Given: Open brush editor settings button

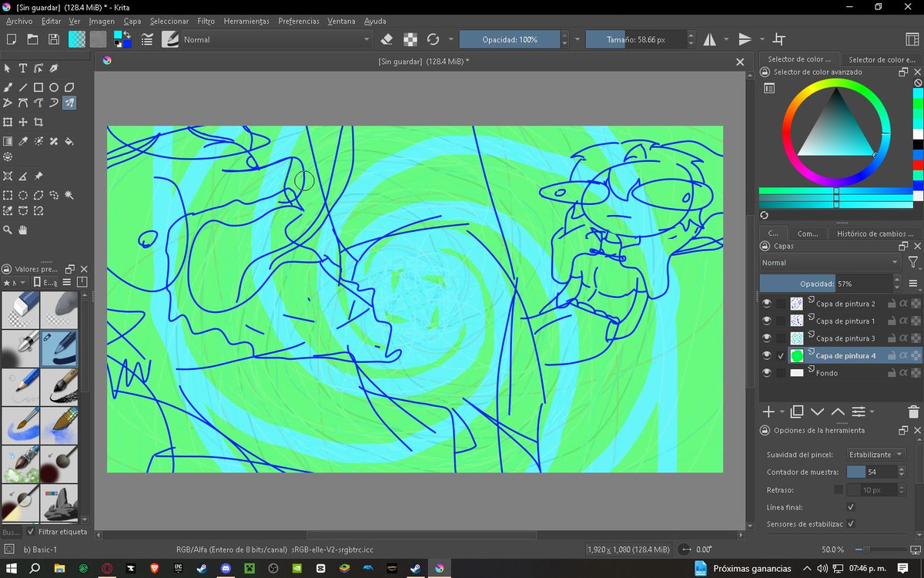Looking at the screenshot, I should click(147, 39).
